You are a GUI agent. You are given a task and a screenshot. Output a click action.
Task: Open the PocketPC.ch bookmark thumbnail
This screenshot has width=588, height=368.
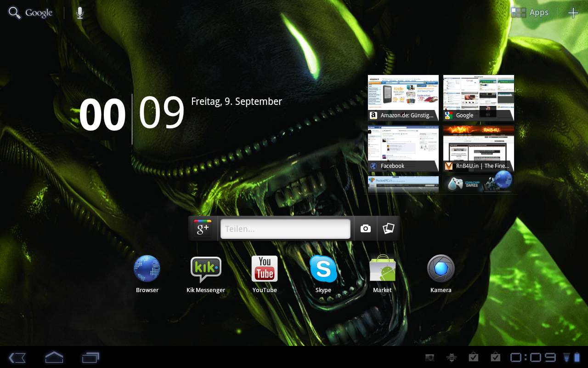pos(403,184)
